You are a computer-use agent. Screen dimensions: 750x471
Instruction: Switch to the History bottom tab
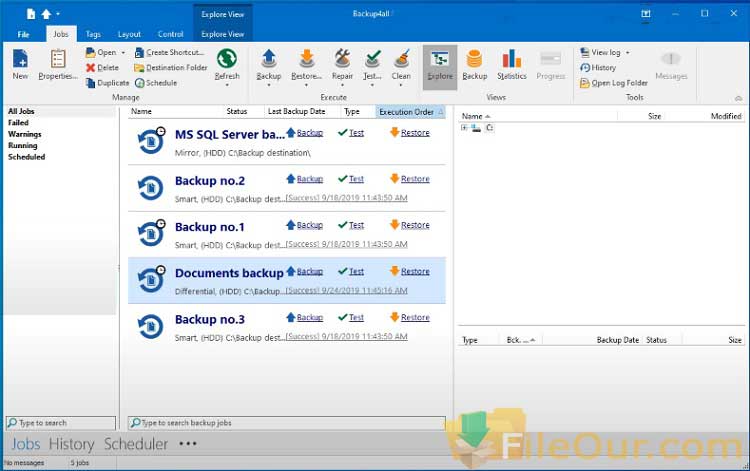[71, 444]
